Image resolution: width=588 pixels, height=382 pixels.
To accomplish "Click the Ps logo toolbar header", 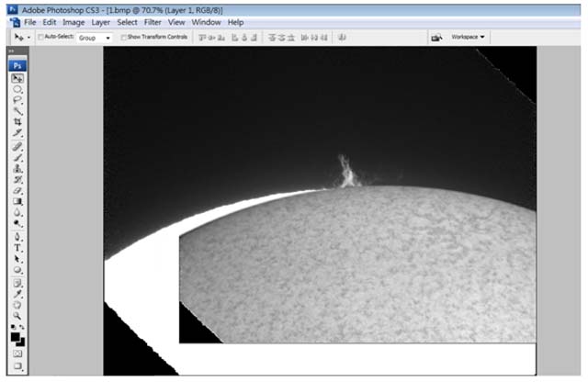I will tap(17, 66).
